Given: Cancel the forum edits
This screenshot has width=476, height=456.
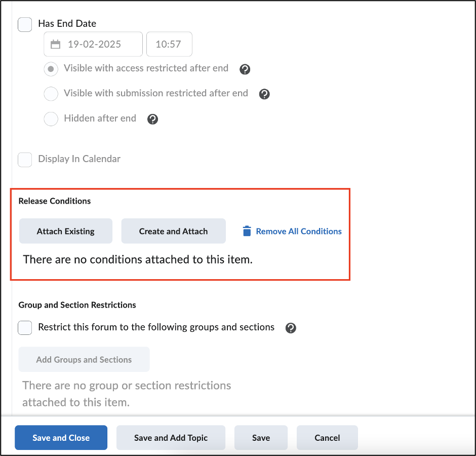Looking at the screenshot, I should point(327,437).
